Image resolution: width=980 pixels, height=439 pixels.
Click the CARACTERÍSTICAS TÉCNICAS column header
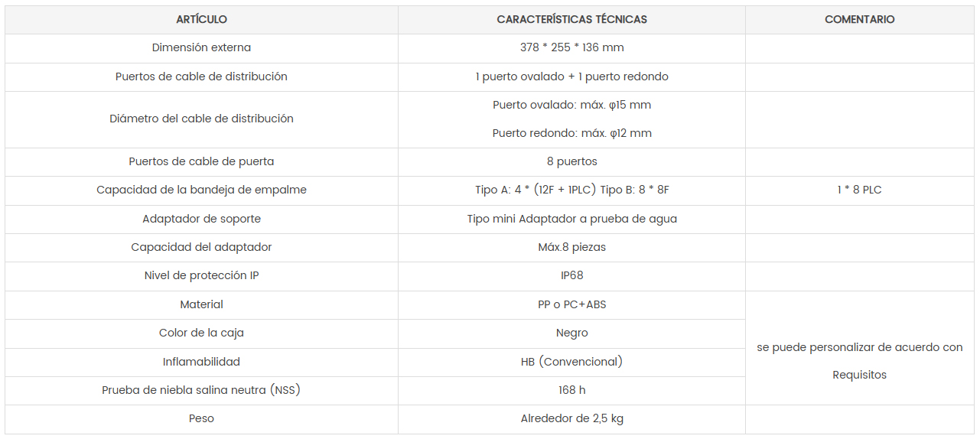tap(571, 19)
